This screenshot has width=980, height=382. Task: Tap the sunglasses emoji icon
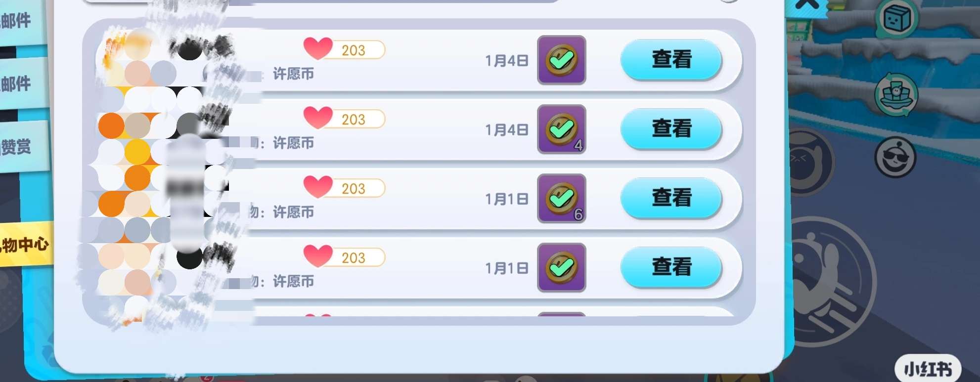895,158
